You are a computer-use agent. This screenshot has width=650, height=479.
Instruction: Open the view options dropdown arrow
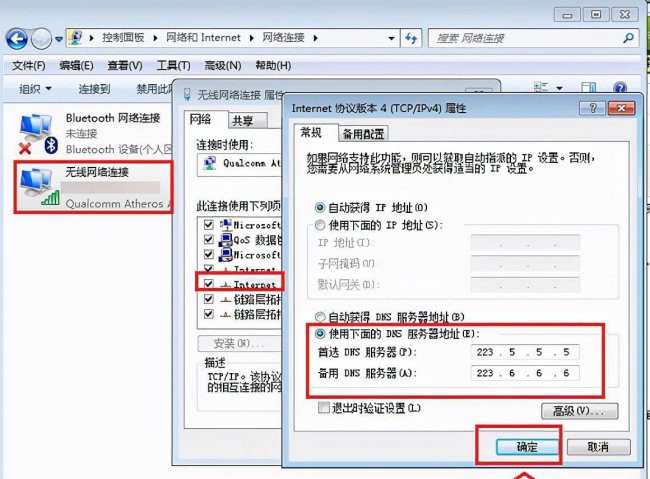(x=559, y=88)
